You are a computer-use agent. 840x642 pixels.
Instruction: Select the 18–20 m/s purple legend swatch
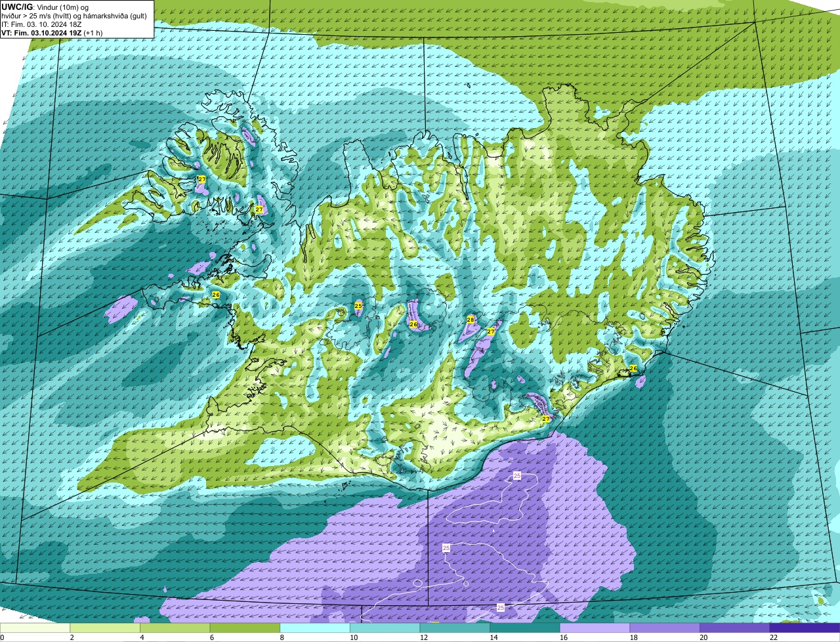pos(665,628)
